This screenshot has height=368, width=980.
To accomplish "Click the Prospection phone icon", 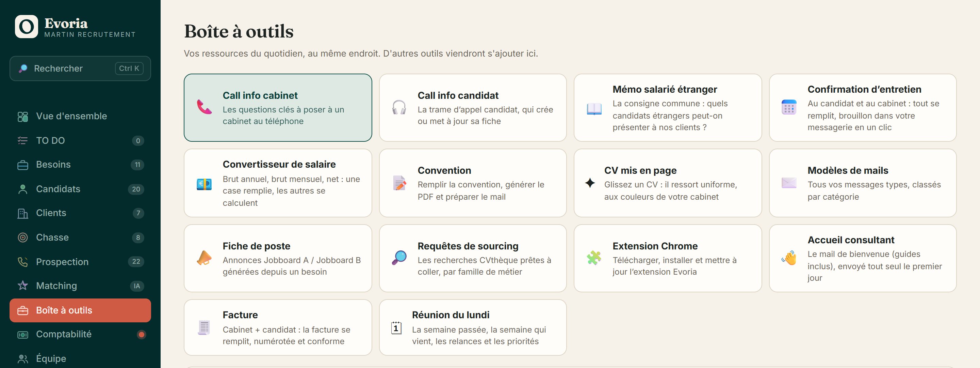I will point(23,262).
